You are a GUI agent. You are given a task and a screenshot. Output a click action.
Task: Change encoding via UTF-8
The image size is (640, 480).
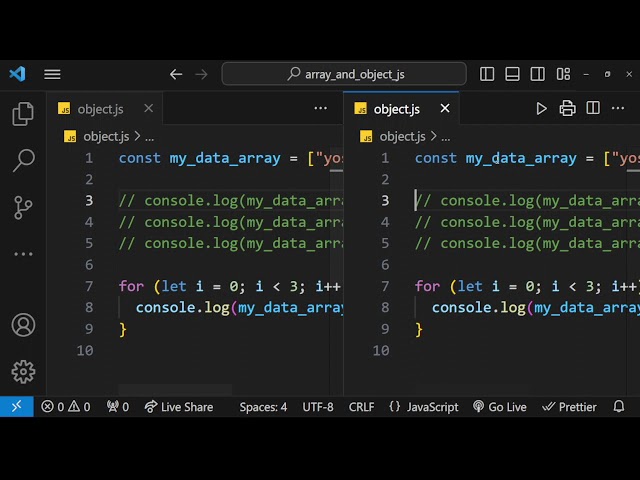[318, 407]
